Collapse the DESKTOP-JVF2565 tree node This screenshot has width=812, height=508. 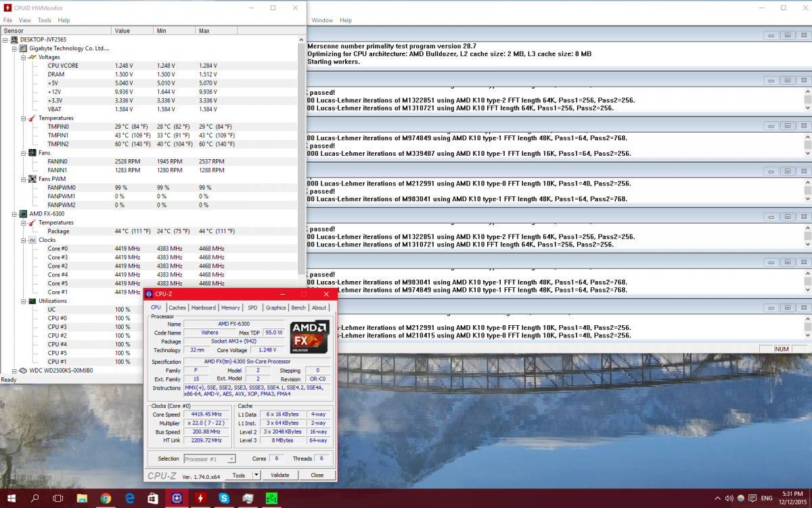point(6,40)
